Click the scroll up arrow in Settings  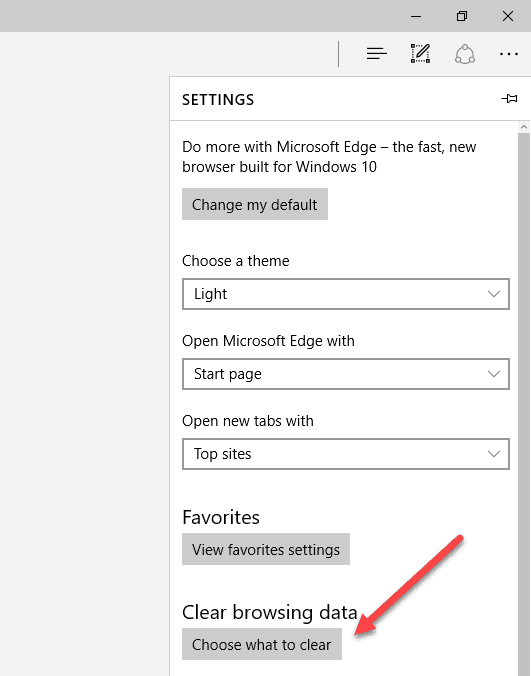click(x=524, y=127)
